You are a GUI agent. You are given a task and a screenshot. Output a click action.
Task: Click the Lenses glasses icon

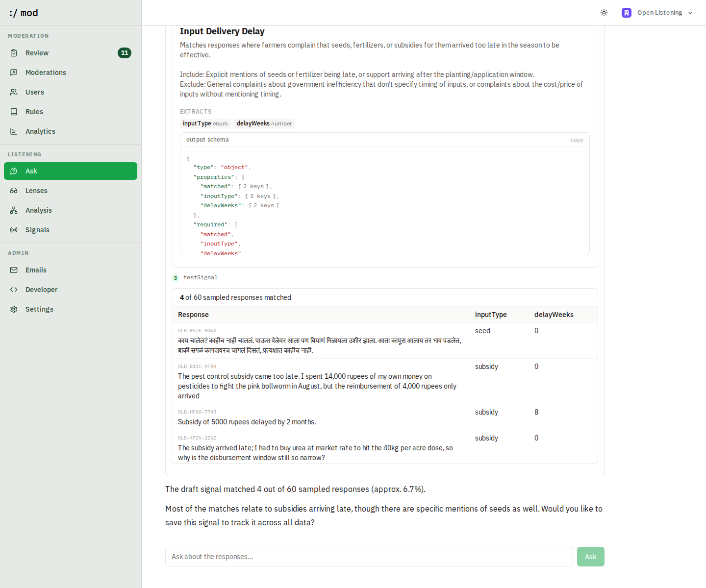point(14,191)
